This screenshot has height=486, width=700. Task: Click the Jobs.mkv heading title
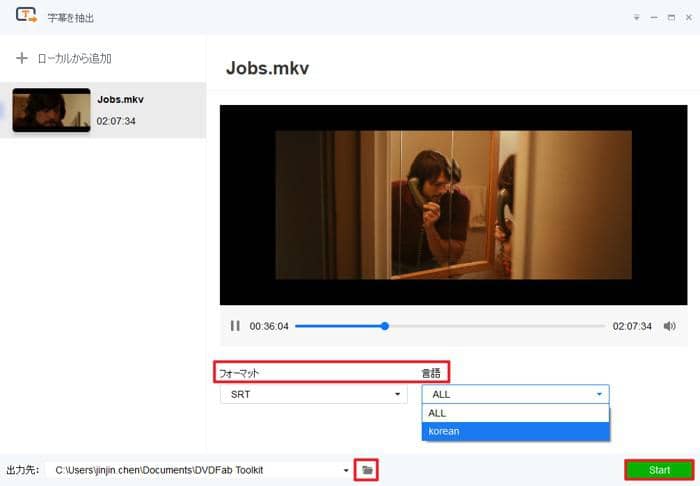pyautogui.click(x=267, y=68)
